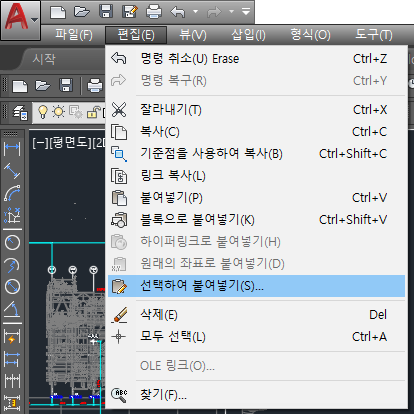
Task: Select the Baseline dimension tool
Action: click(x=12, y=359)
